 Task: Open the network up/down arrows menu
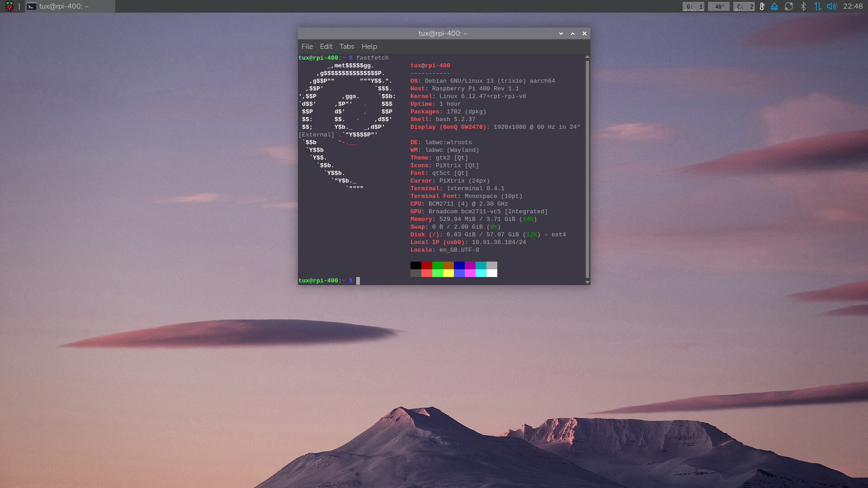pyautogui.click(x=817, y=6)
